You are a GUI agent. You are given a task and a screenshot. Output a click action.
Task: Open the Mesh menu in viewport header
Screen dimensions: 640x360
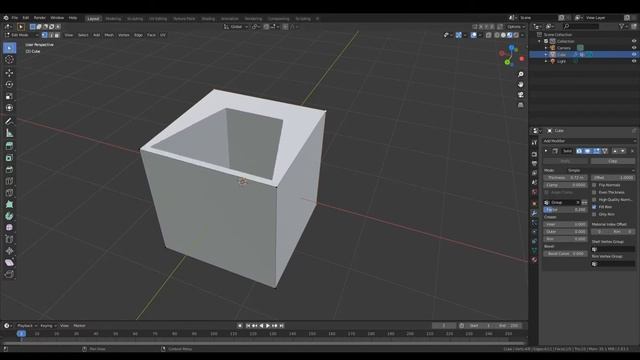pyautogui.click(x=109, y=35)
